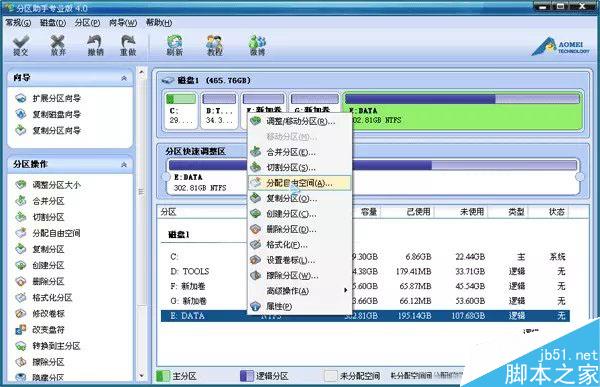
Task: Open the AOMEI Technology logo
Action: tap(561, 47)
